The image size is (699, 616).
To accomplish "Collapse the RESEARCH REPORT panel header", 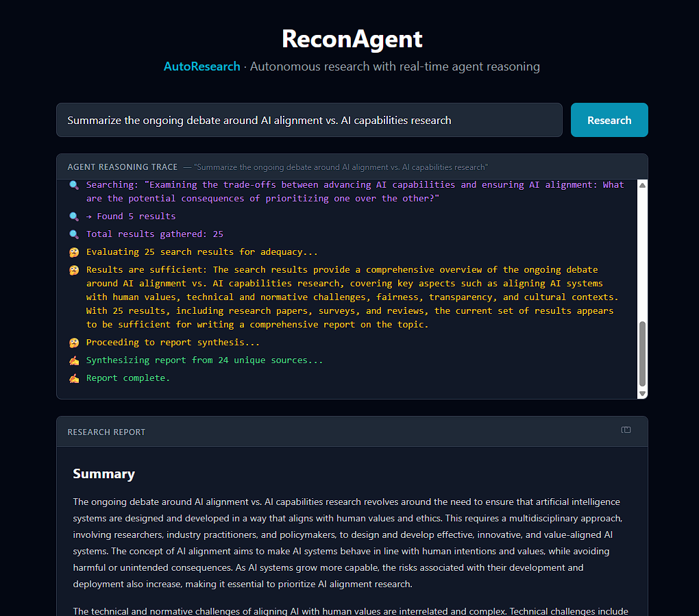I will pos(106,432).
